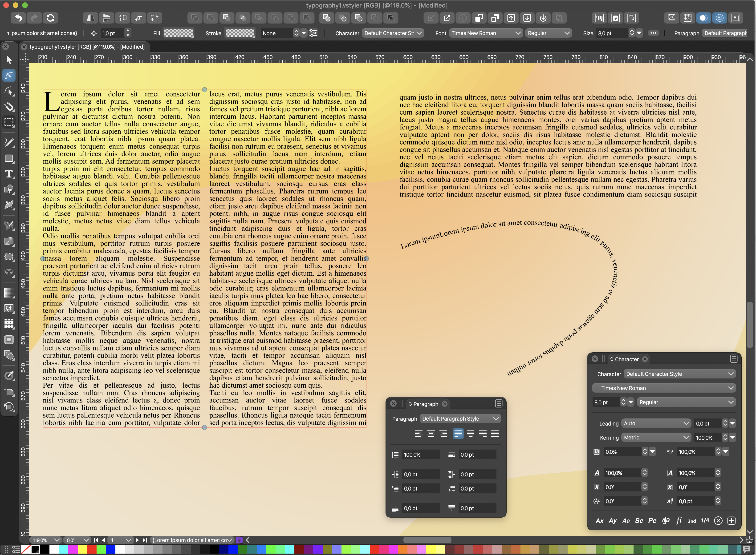Viewport: 756px width, 555px height.
Task: Select the Rectangle shape tool
Action: click(9, 158)
